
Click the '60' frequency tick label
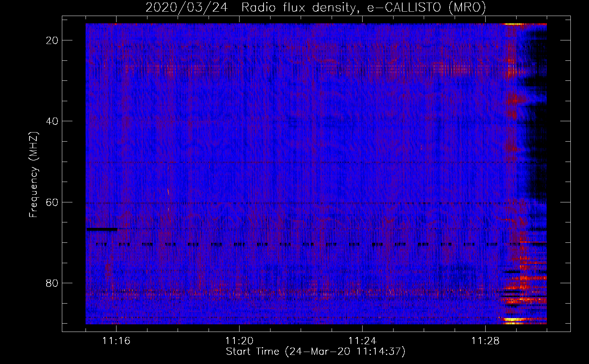point(52,202)
